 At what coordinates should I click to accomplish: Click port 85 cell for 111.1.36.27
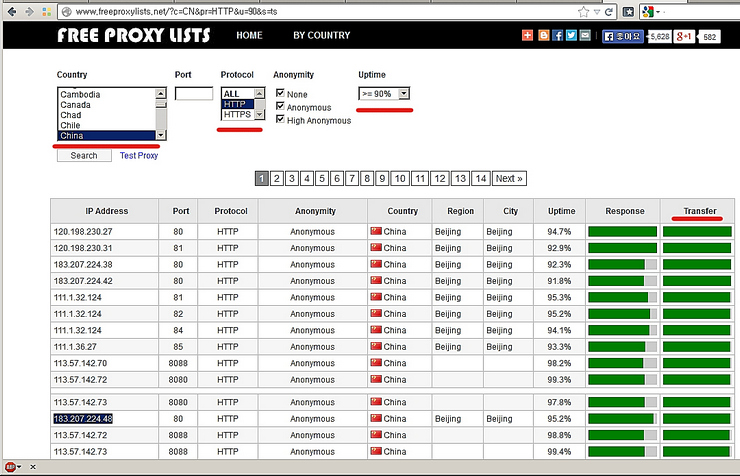pos(178,346)
